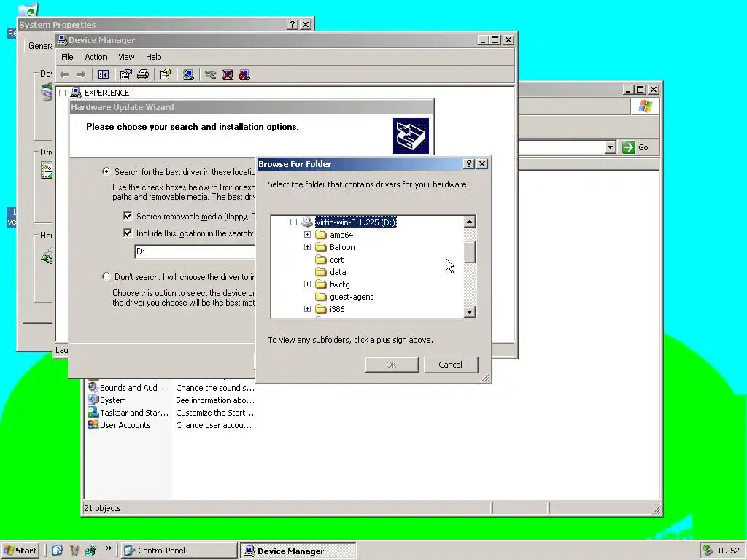
Task: Click the Print icon in Device Manager
Action: (143, 75)
